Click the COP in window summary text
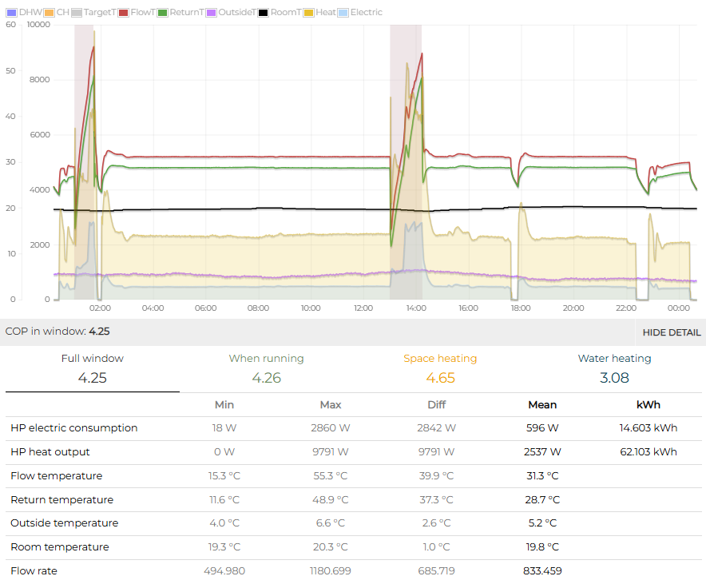 (x=58, y=332)
